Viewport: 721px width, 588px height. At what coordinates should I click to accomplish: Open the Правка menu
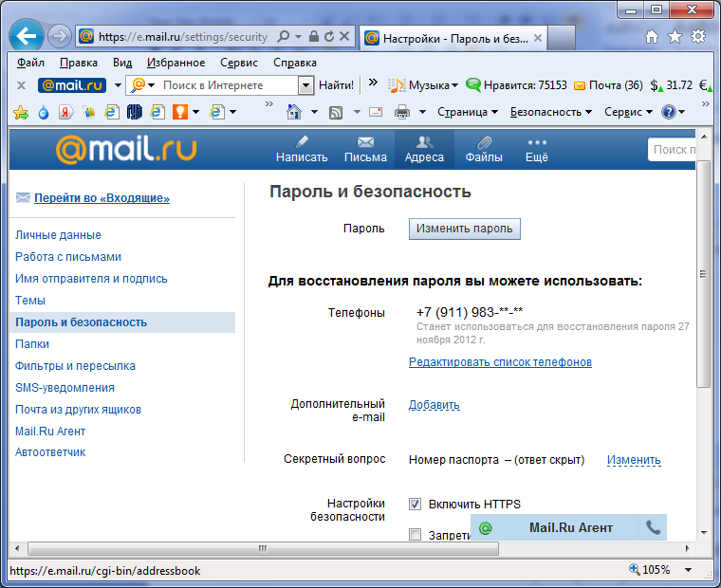[78, 63]
